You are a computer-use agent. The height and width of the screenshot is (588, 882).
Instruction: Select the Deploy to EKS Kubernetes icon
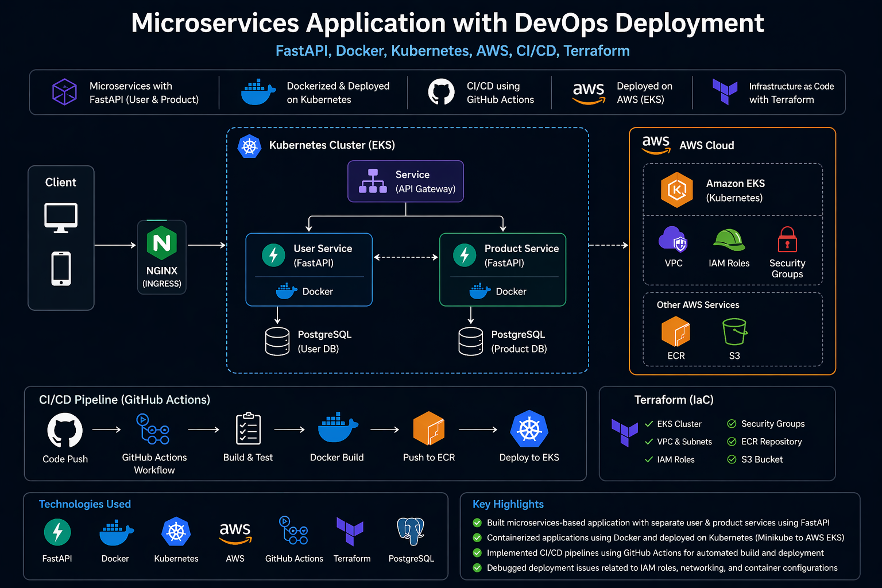tap(529, 429)
